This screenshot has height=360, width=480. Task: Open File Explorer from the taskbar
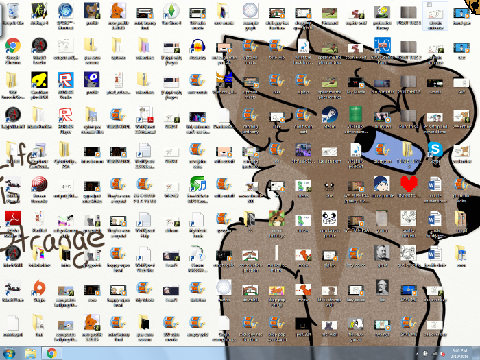tap(30, 353)
